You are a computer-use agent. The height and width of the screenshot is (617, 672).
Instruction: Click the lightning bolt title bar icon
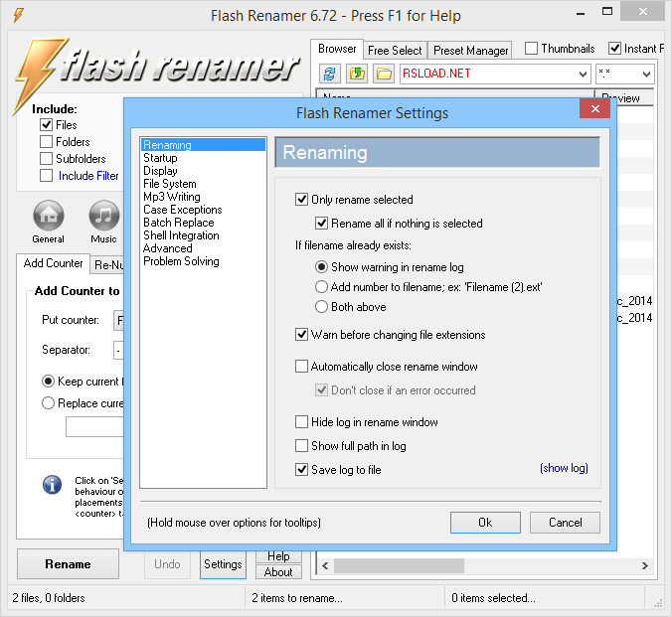tap(19, 15)
